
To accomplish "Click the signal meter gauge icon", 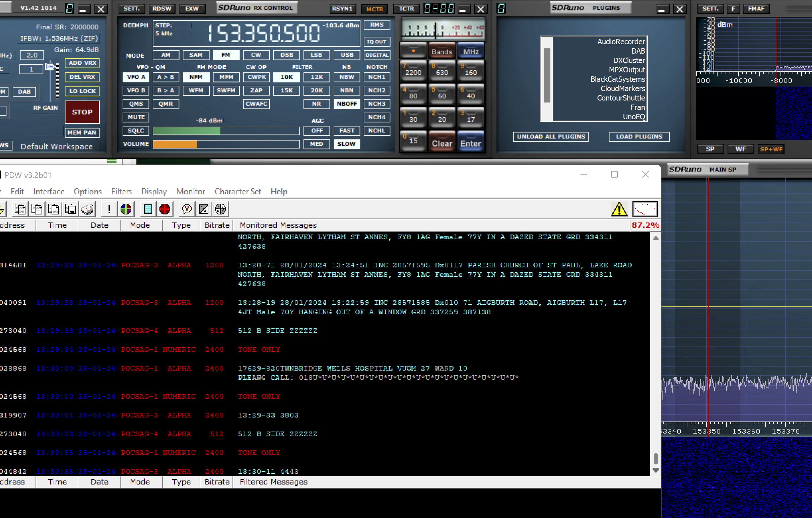I will click(x=645, y=209).
